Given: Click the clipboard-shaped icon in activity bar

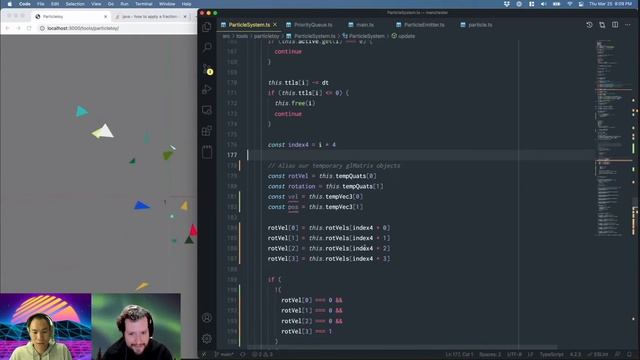Looking at the screenshot, I should point(207,152).
